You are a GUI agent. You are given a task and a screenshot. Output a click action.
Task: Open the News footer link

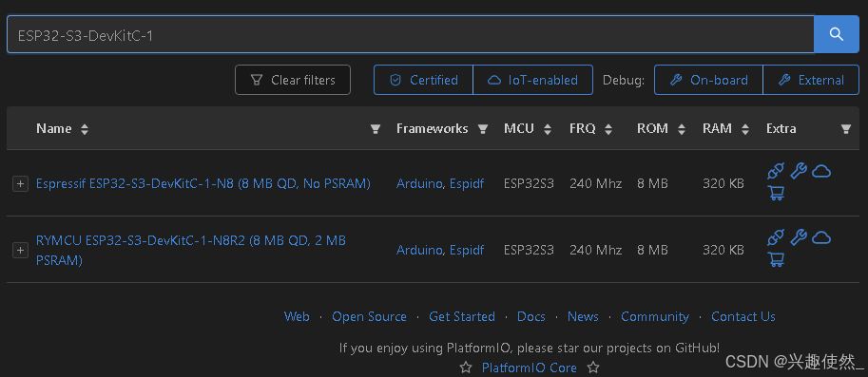click(583, 317)
